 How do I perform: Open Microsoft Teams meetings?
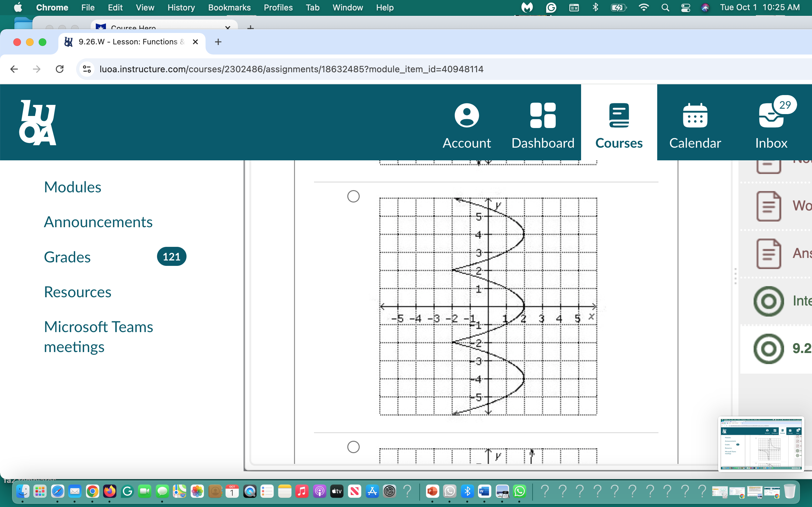pos(98,336)
